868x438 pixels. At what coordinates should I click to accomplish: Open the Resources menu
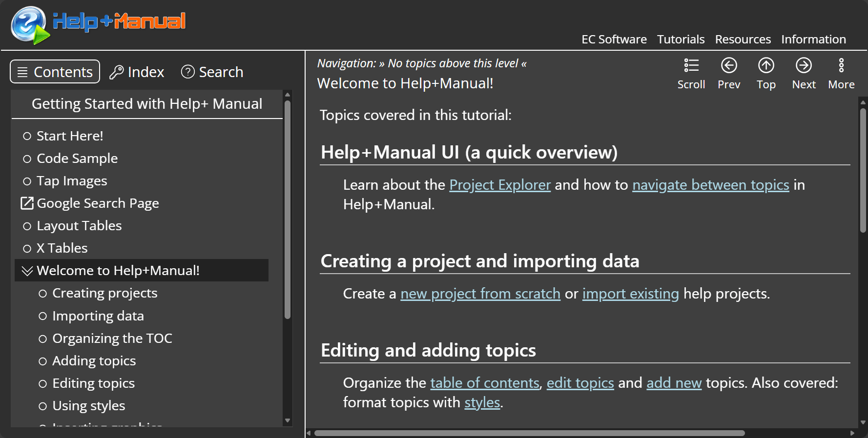click(x=743, y=39)
